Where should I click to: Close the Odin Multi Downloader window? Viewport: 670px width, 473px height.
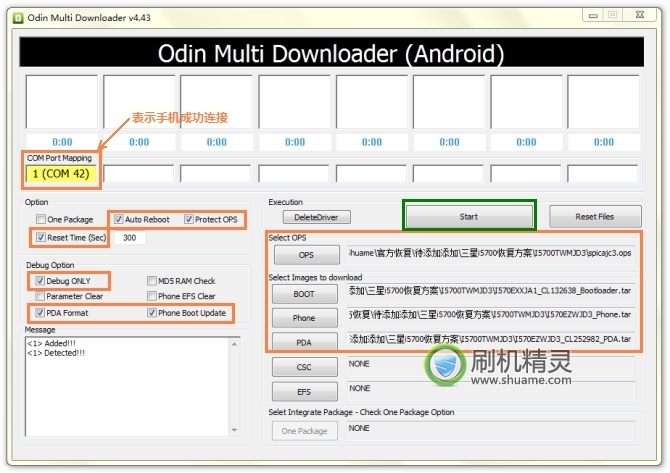[x=640, y=15]
